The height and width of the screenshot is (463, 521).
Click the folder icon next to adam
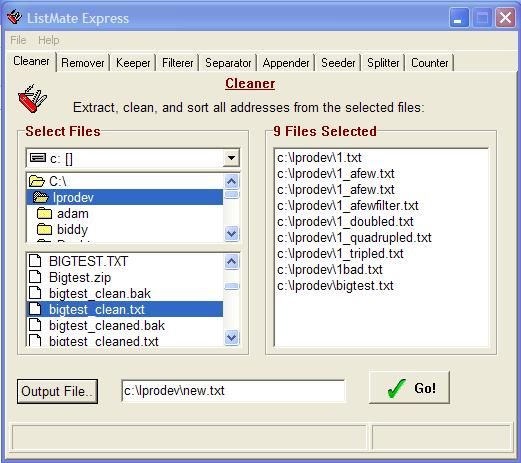(44, 213)
